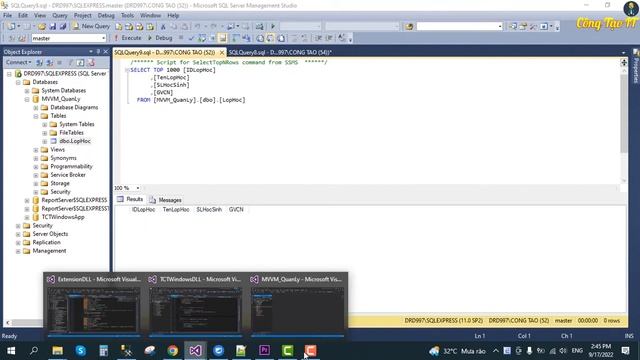Screen dimensions: 640x360
Task: Expand System Databases node
Action: 27,91
